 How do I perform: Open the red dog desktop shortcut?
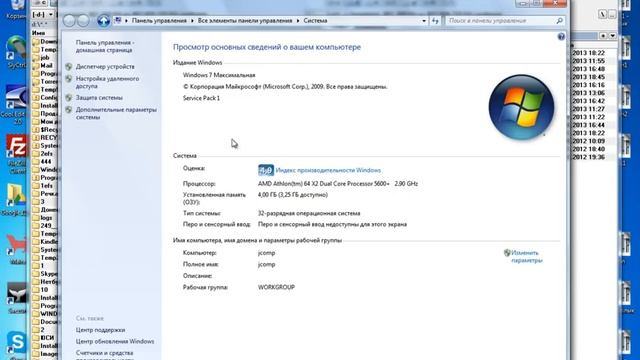tap(16, 248)
